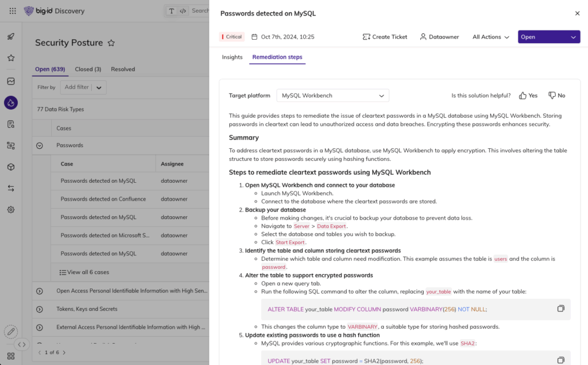Select the Remediation steps tab

[277, 57]
